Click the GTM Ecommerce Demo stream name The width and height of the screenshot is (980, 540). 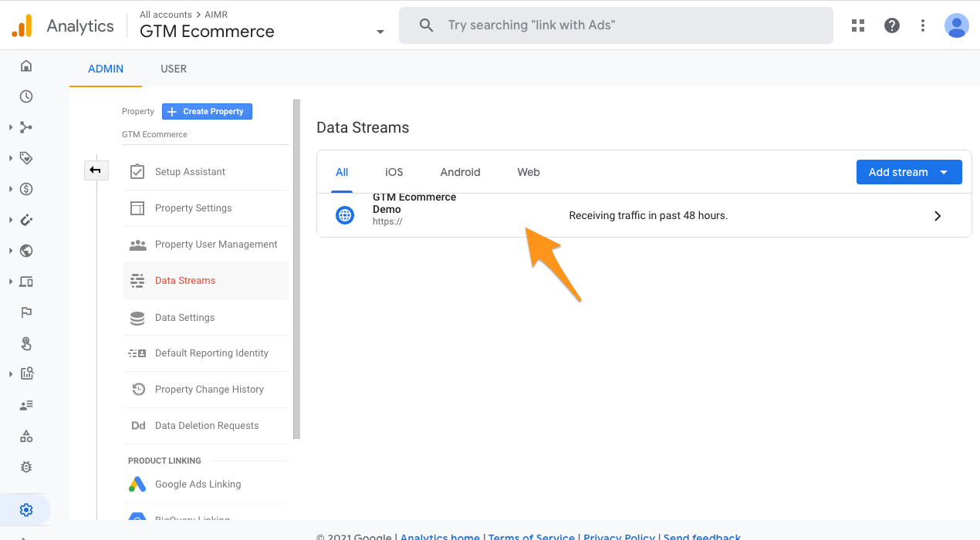(414, 203)
